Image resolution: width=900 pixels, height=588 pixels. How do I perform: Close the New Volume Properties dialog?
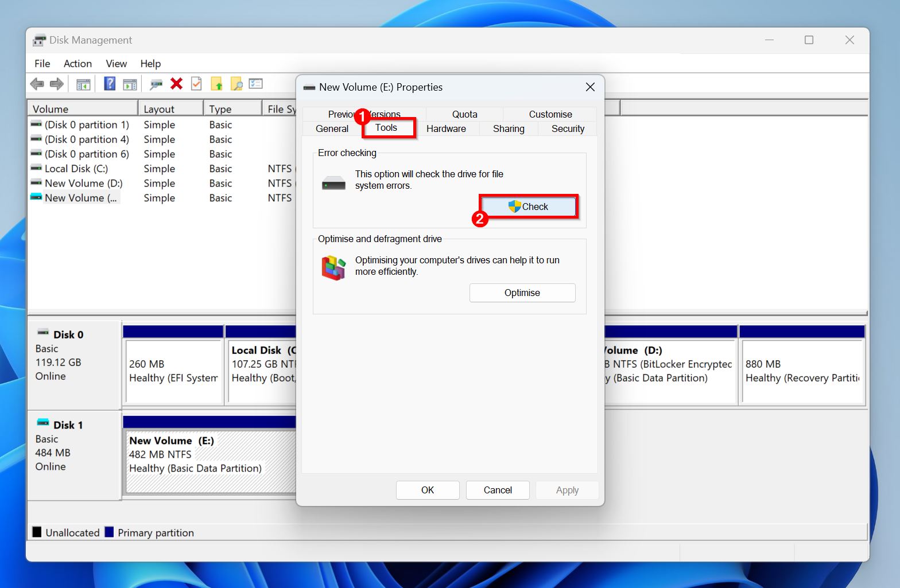pos(590,87)
